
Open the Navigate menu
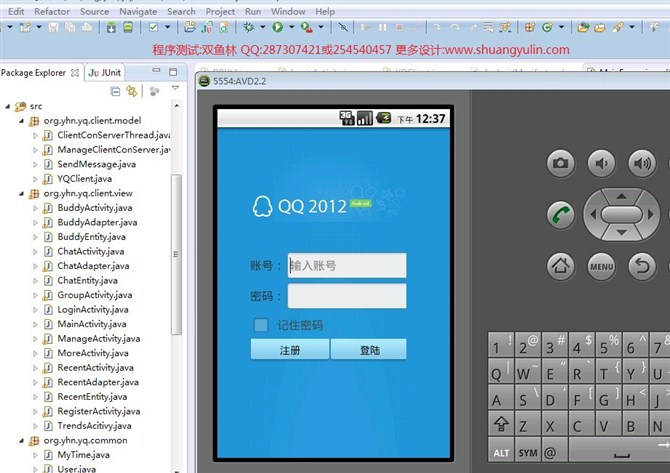pos(138,12)
